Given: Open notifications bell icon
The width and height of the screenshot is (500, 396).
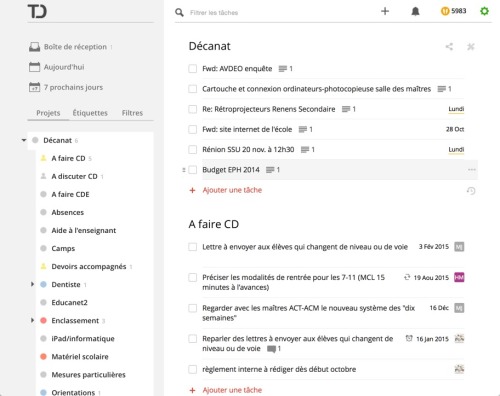Looking at the screenshot, I should [415, 11].
